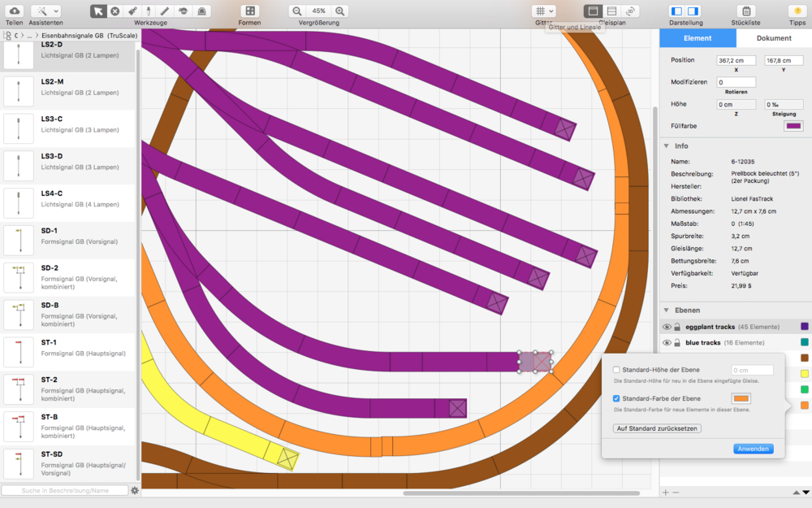Click the yellow layer color swatch
The height and width of the screenshot is (508, 812).
click(x=804, y=374)
